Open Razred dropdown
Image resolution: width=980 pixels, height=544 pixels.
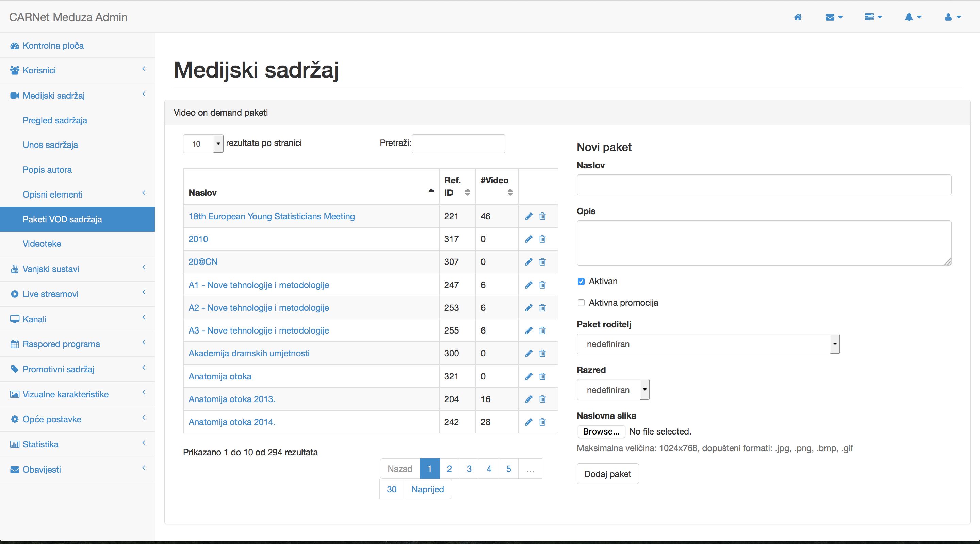[x=613, y=390]
